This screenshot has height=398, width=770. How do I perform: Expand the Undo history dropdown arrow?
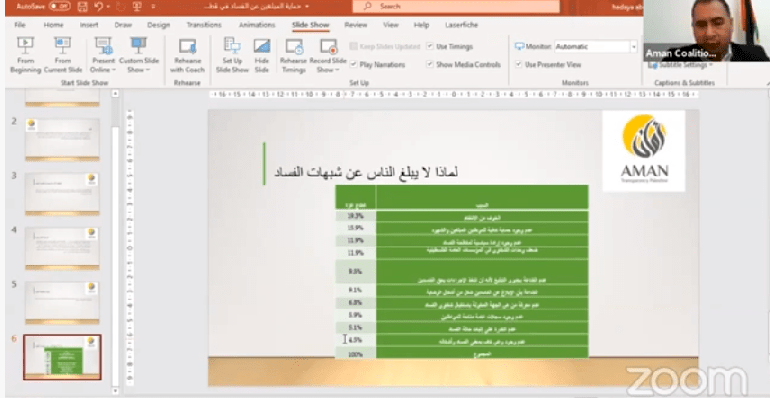[108, 6]
